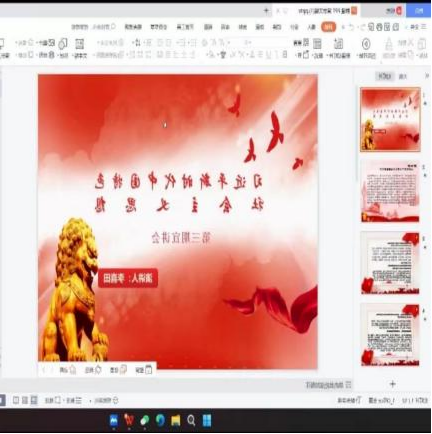This screenshot has height=434, width=432.
Task: Open the Insert ribbon tab
Action: point(311,27)
